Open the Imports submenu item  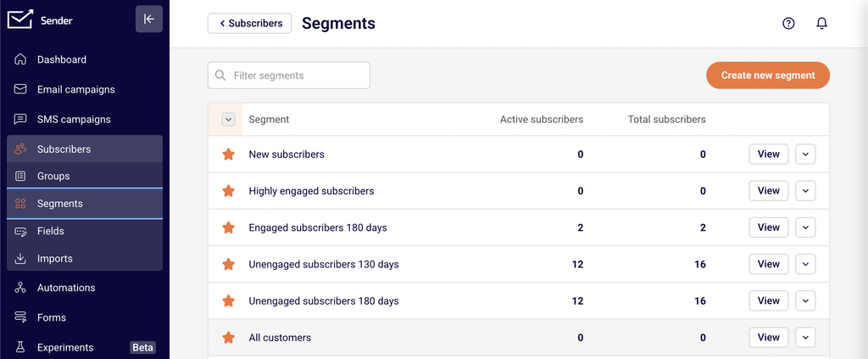(x=85, y=259)
